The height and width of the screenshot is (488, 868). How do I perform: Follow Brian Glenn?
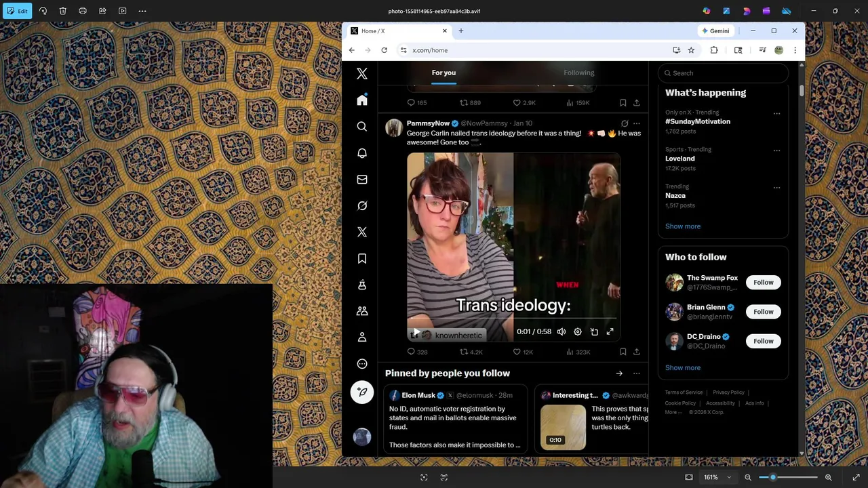coord(763,312)
